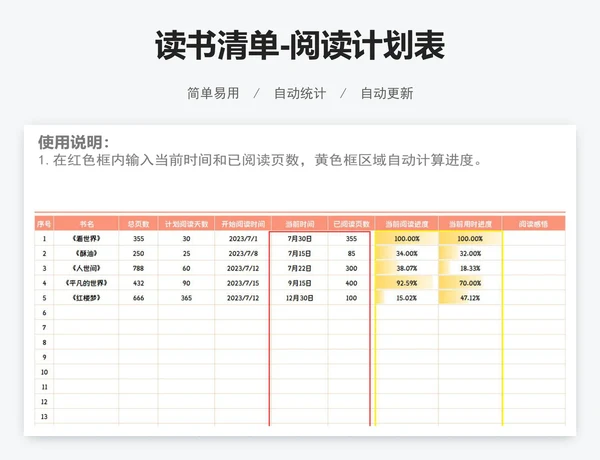Select total pages cell 250
This screenshot has width=600, height=460.
pyautogui.click(x=138, y=253)
